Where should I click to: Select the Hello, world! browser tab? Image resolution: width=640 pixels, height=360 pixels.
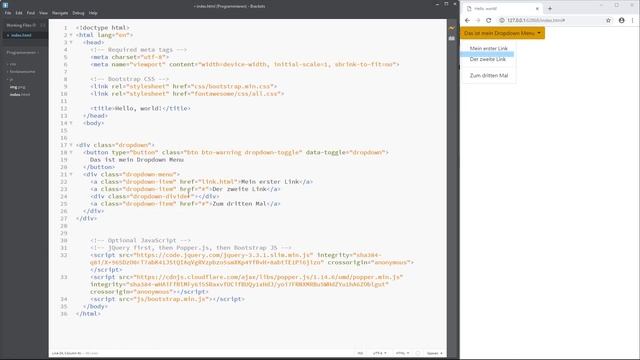(503, 8)
